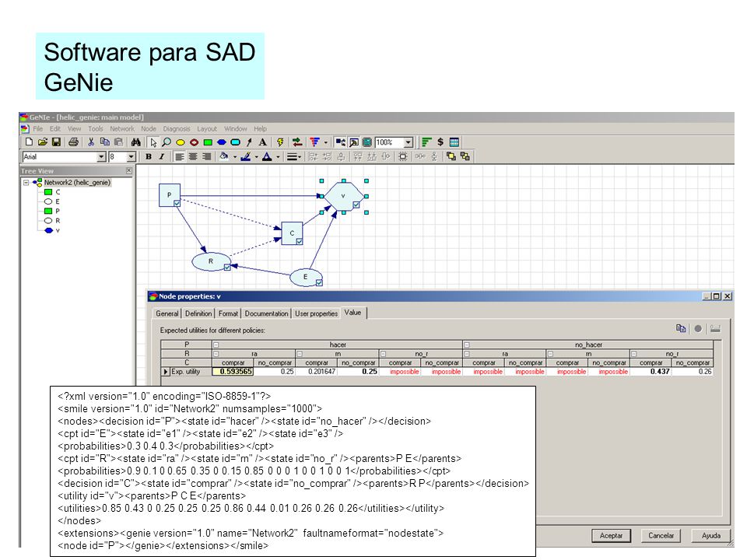Print the network
The width and height of the screenshot is (747, 560).
[x=73, y=142]
